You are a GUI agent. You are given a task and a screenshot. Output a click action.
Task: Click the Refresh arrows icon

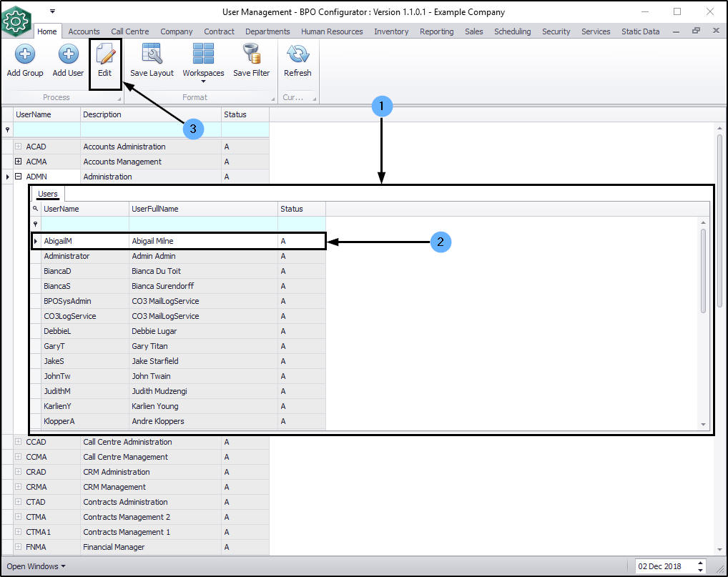pos(297,54)
